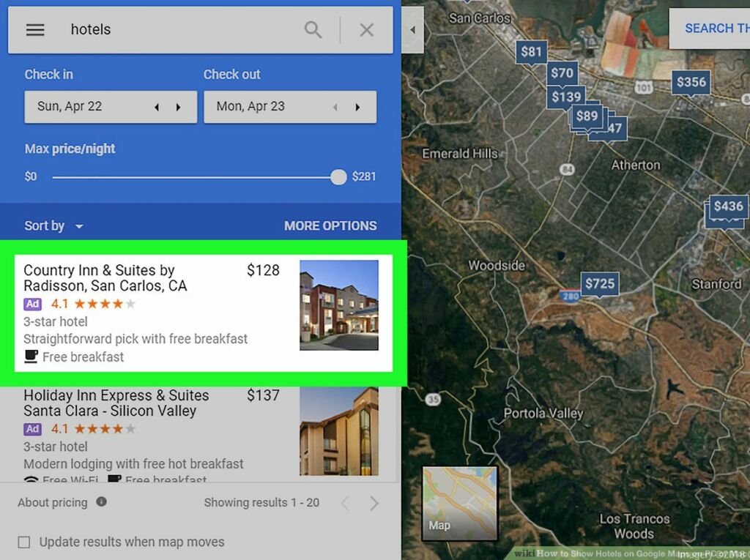Click the Sun, Apr 22 check-in date

[x=70, y=106]
